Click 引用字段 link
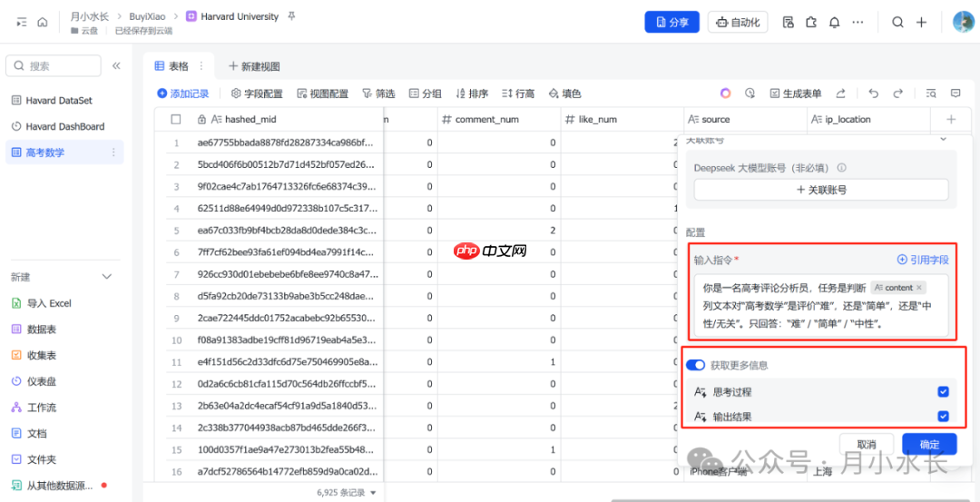The width and height of the screenshot is (980, 502). coord(923,260)
